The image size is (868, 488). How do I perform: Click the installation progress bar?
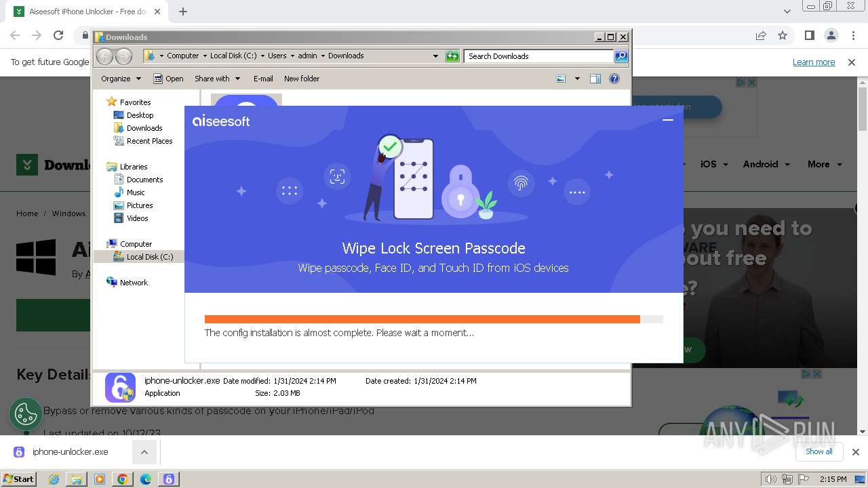coord(434,319)
